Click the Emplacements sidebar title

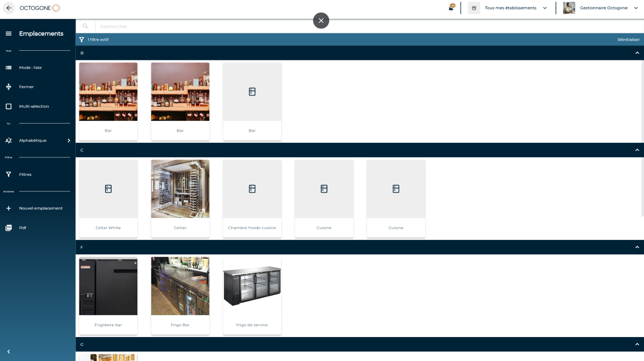[41, 33]
